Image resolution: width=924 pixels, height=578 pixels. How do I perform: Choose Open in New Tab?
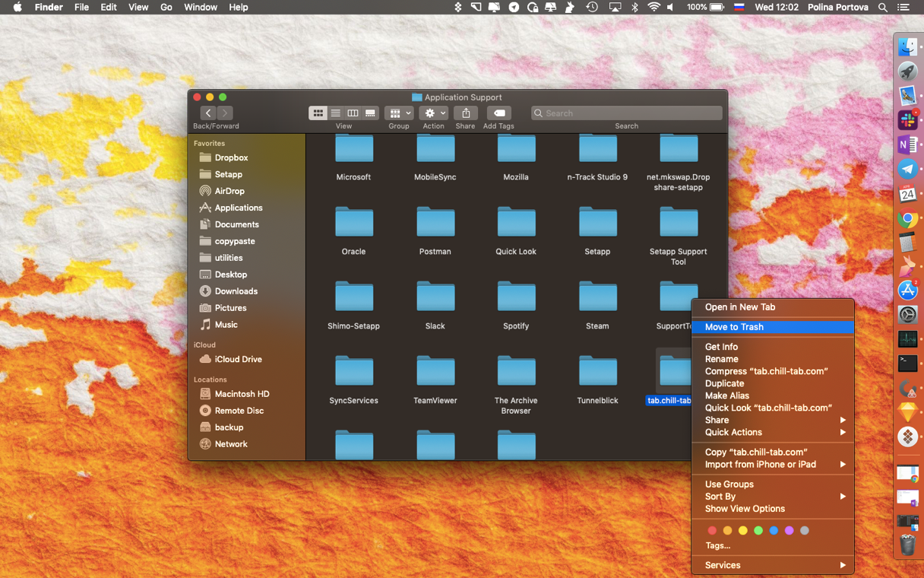point(773,307)
